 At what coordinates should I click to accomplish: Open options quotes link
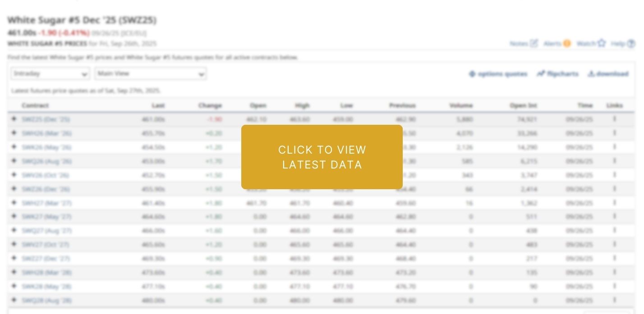point(498,74)
